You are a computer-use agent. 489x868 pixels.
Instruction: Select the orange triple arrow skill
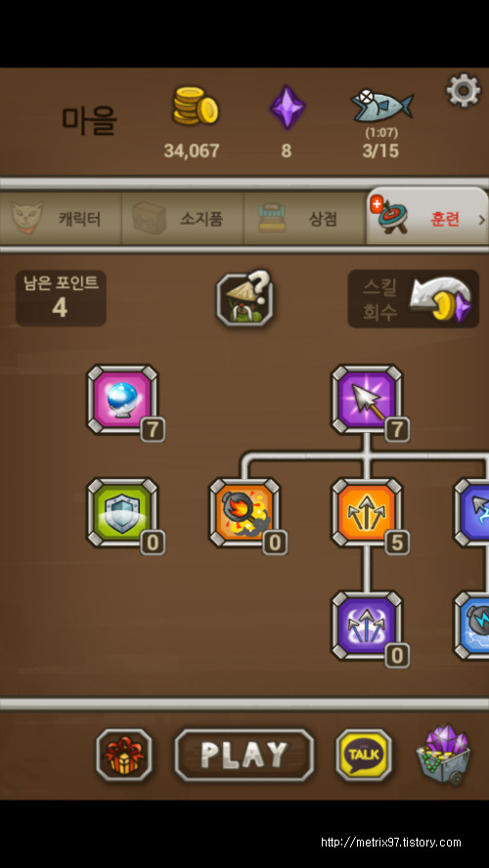(367, 512)
